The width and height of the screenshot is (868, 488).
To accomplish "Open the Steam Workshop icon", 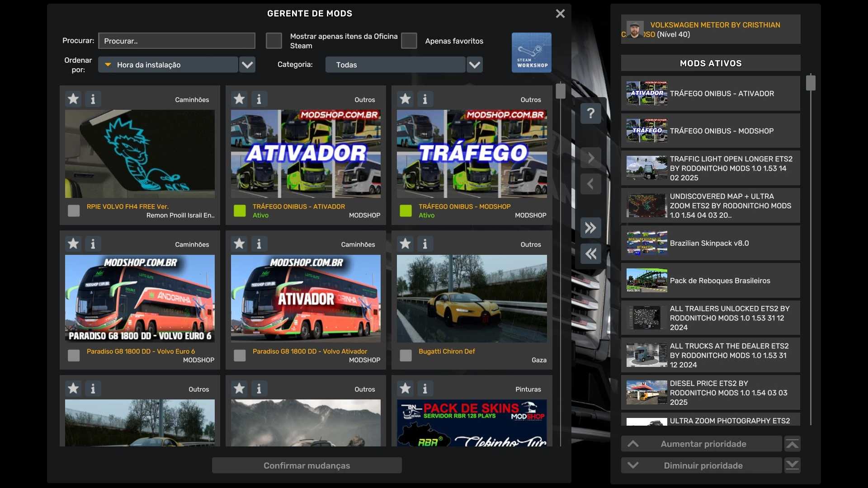I will 531,52.
